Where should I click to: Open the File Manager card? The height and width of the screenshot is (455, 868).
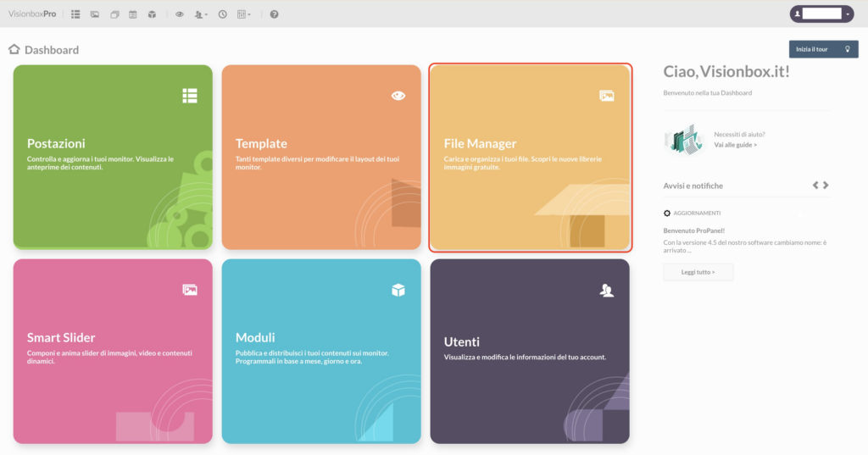(x=530, y=158)
